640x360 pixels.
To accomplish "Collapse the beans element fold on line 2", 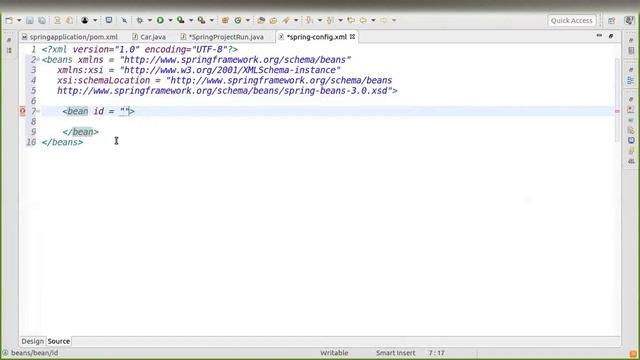I will (x=38, y=60).
